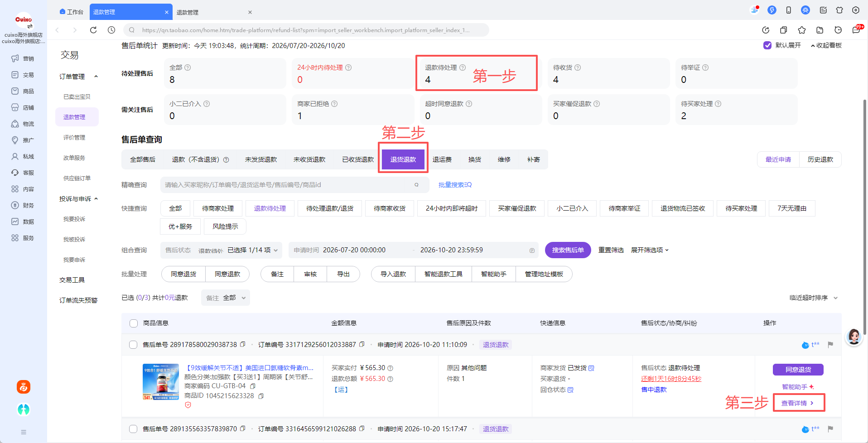The height and width of the screenshot is (443, 868).
Task: Expand more filters via 展开筛选项
Action: point(650,250)
